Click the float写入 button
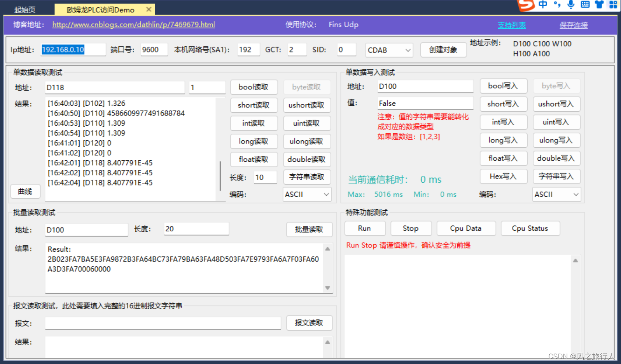 (503, 158)
